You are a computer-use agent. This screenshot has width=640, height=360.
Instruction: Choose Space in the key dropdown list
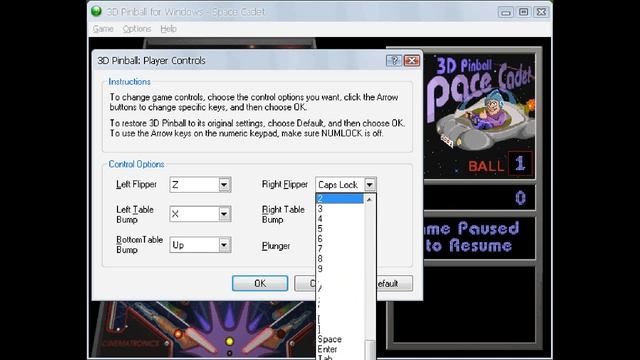pyautogui.click(x=340, y=339)
